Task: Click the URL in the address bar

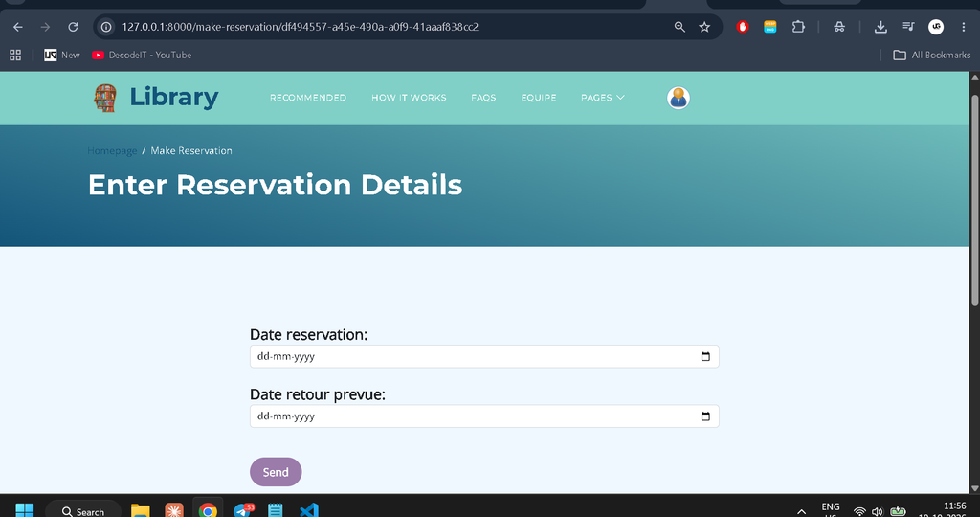Action: [300, 27]
